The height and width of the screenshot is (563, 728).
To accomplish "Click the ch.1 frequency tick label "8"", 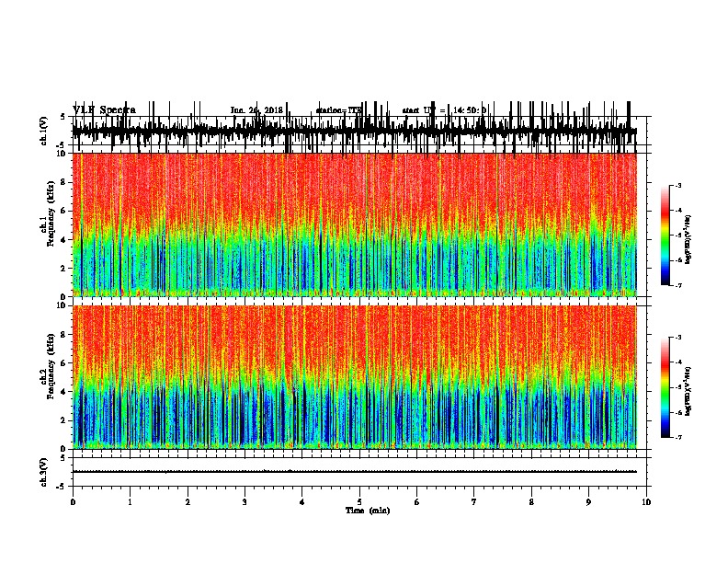I will [63, 182].
